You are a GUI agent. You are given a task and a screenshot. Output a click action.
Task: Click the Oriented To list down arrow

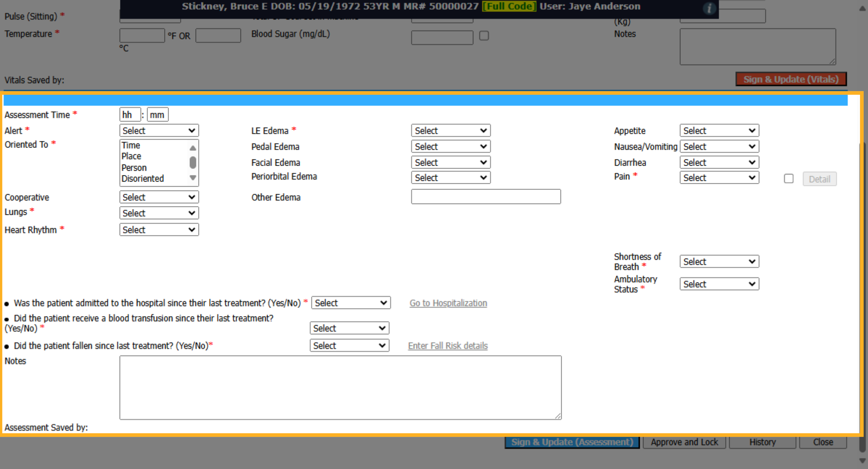(193, 178)
